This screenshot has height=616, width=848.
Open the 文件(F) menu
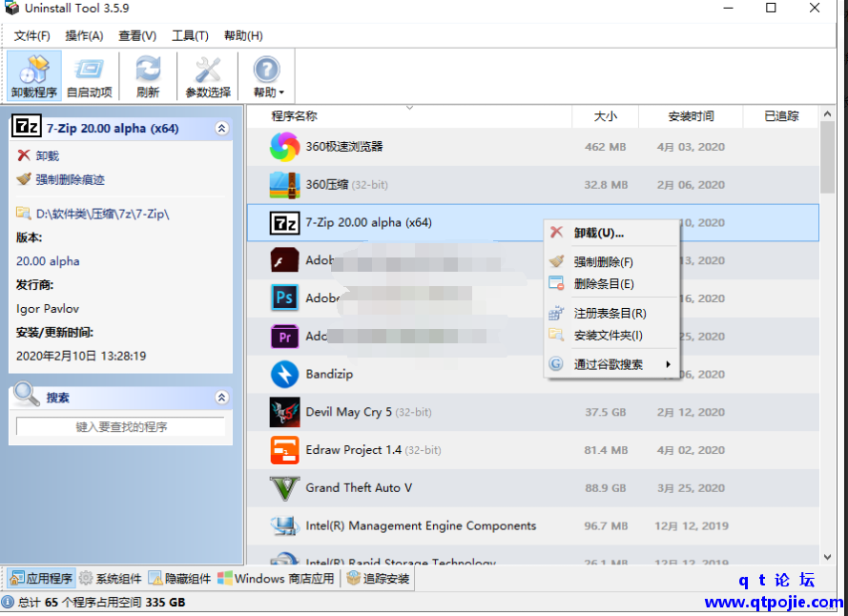click(x=31, y=35)
